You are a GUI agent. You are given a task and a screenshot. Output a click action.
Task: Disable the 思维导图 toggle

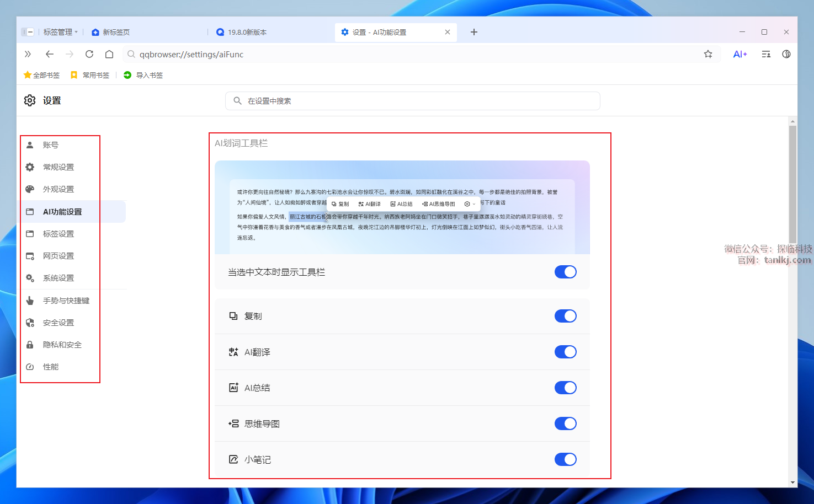pyautogui.click(x=565, y=423)
